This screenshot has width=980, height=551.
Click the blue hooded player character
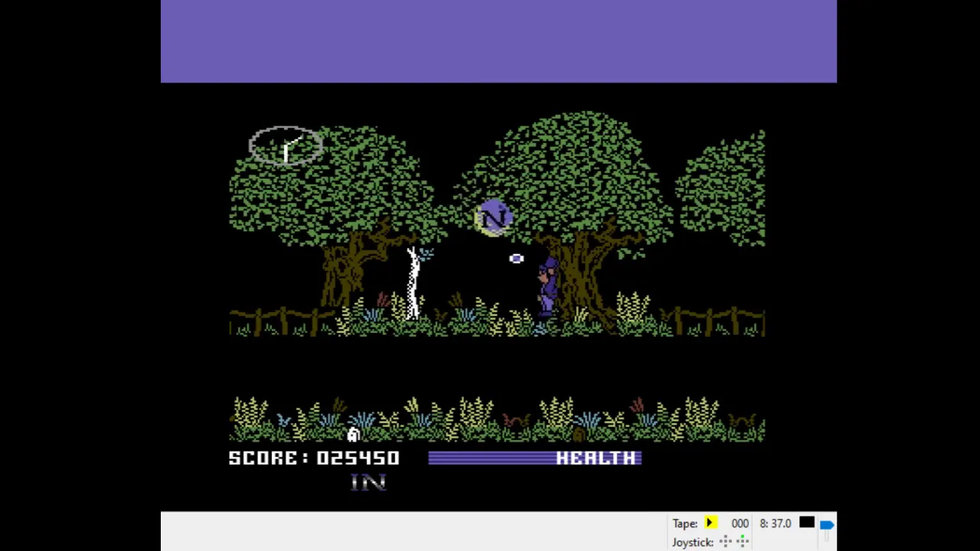tap(547, 288)
